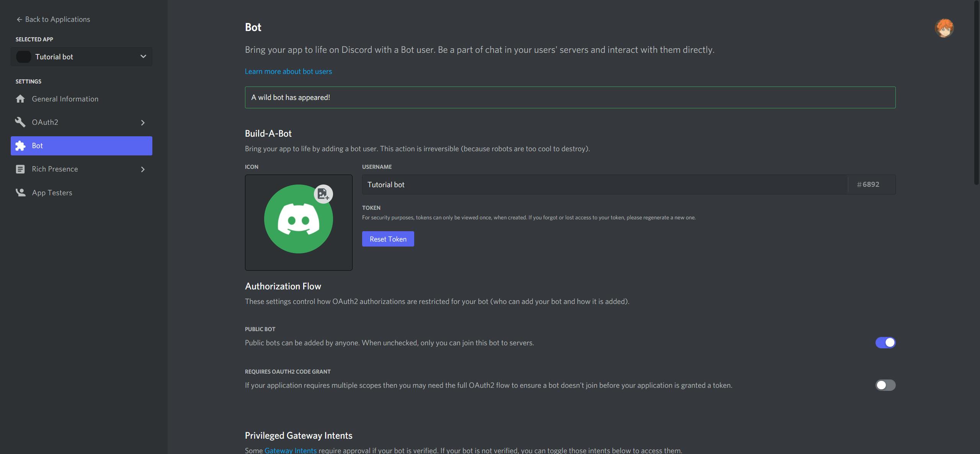Expand the Rich Presence submenu chevron

[142, 169]
